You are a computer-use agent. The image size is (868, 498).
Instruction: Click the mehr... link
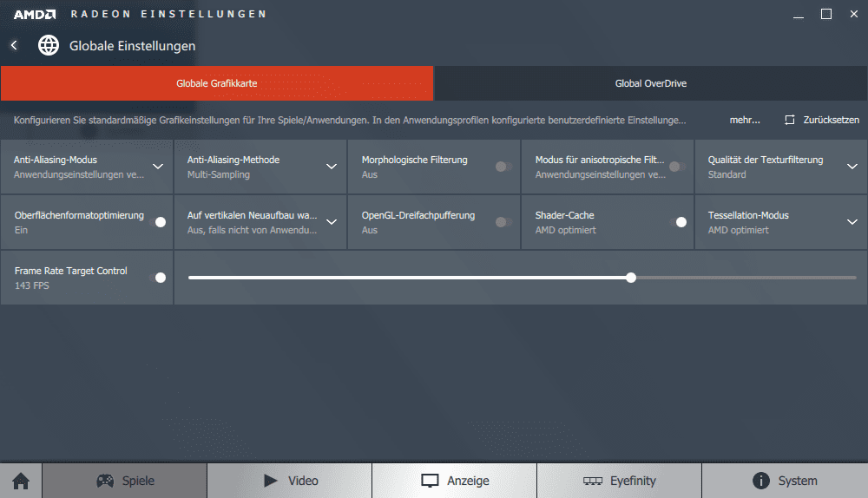tap(745, 120)
